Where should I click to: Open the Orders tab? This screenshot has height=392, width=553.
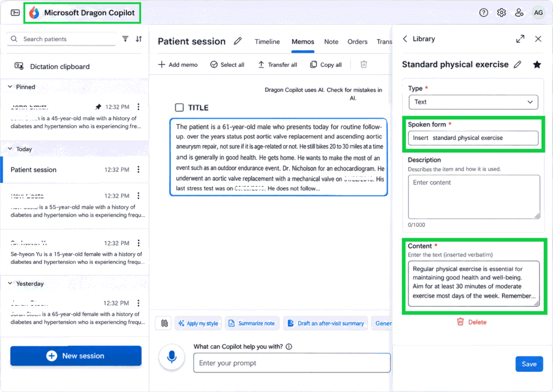click(358, 42)
